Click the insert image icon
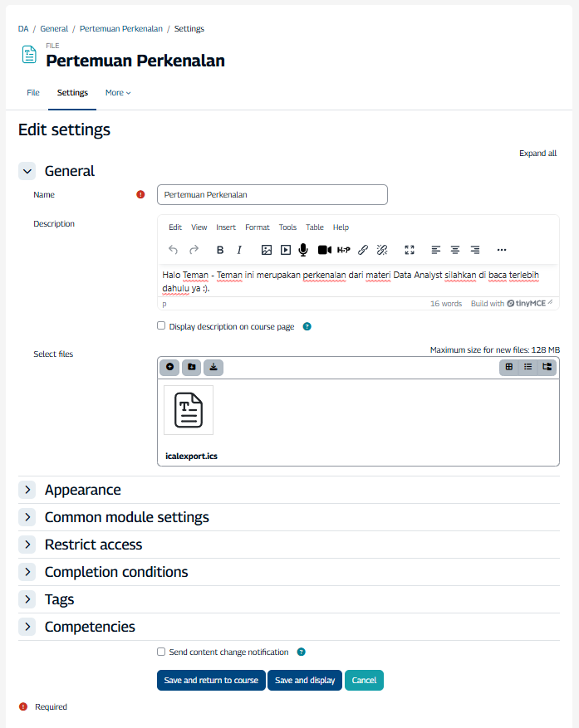 pos(267,250)
